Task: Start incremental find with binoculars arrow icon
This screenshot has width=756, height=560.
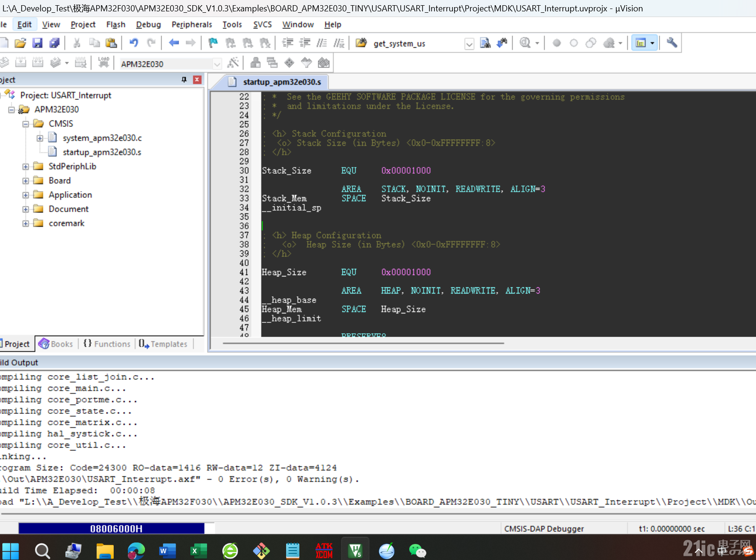Action: pos(502,43)
